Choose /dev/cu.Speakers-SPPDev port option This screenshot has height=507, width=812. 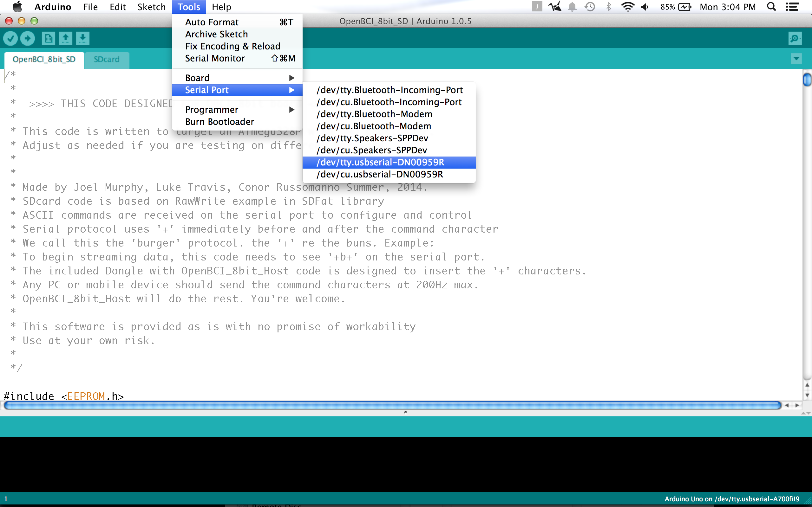pos(372,150)
